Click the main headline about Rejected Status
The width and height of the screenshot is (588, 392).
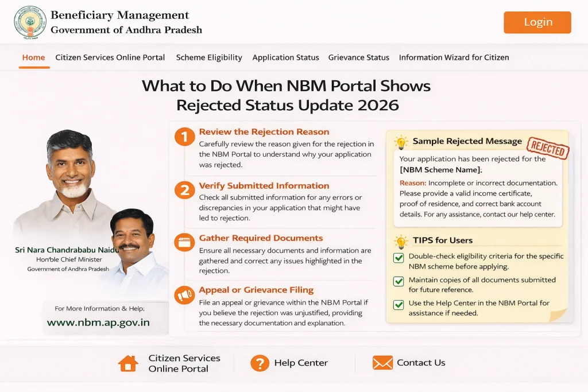(287, 95)
